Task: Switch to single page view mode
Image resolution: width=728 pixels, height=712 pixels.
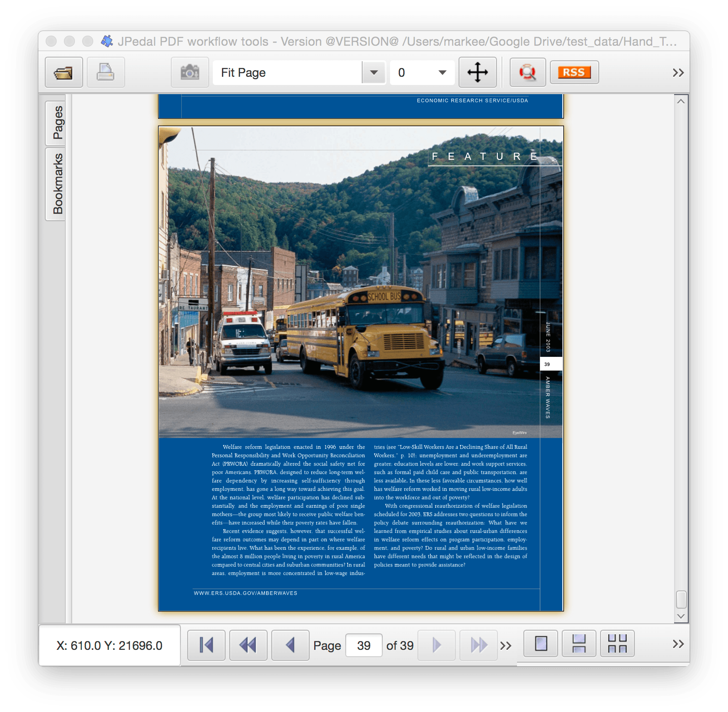Action: pos(541,644)
